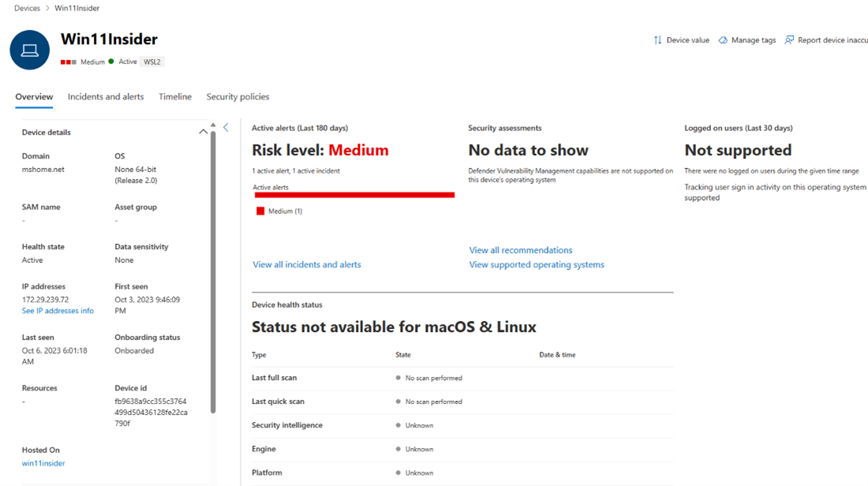
Task: Open See IP addresses info link
Action: [58, 311]
